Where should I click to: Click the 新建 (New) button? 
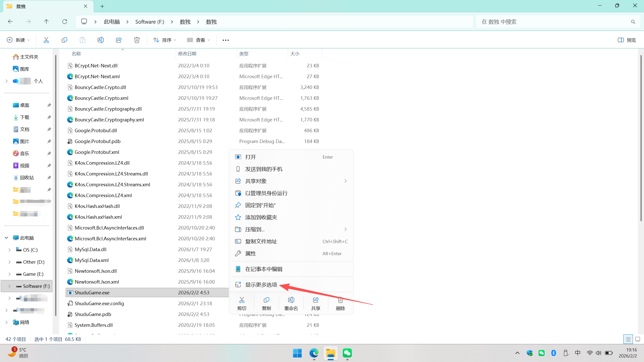pos(18,40)
